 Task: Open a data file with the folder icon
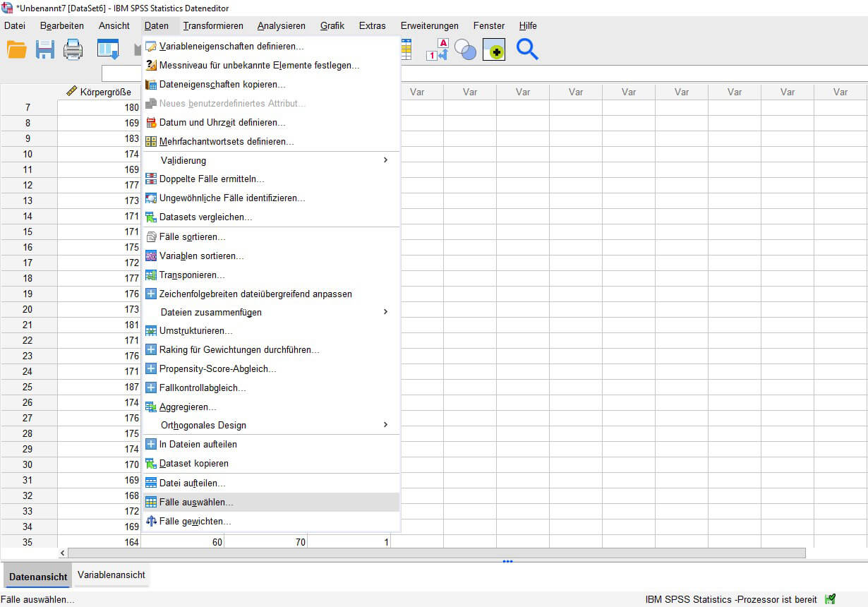16,49
